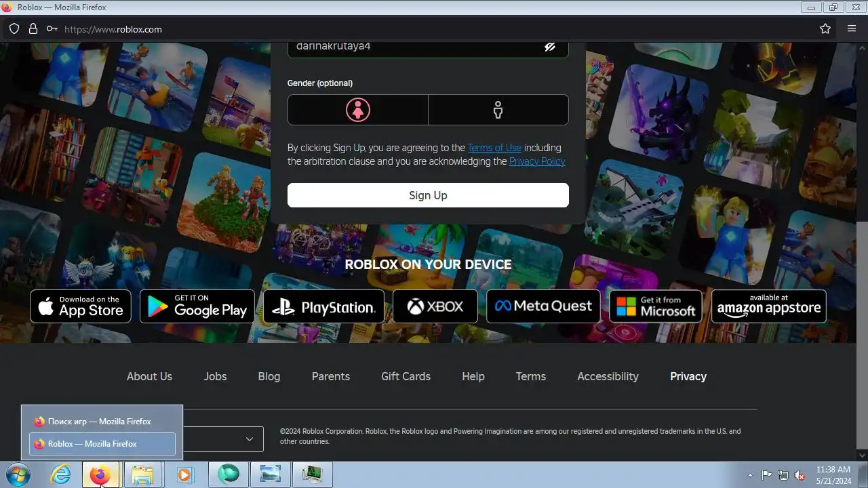Open the Privacy footer link
The width and height of the screenshot is (868, 488).
click(x=688, y=376)
